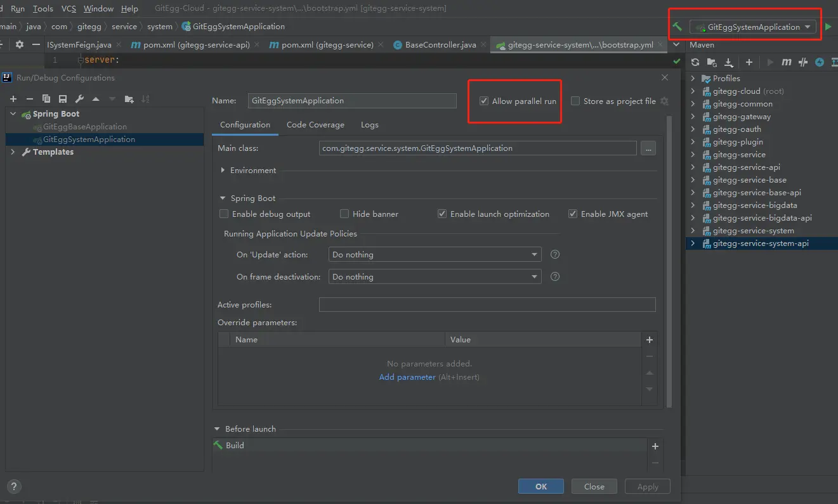Save the run configuration with the floppy icon
Image resolution: width=838 pixels, height=504 pixels.
click(x=63, y=99)
